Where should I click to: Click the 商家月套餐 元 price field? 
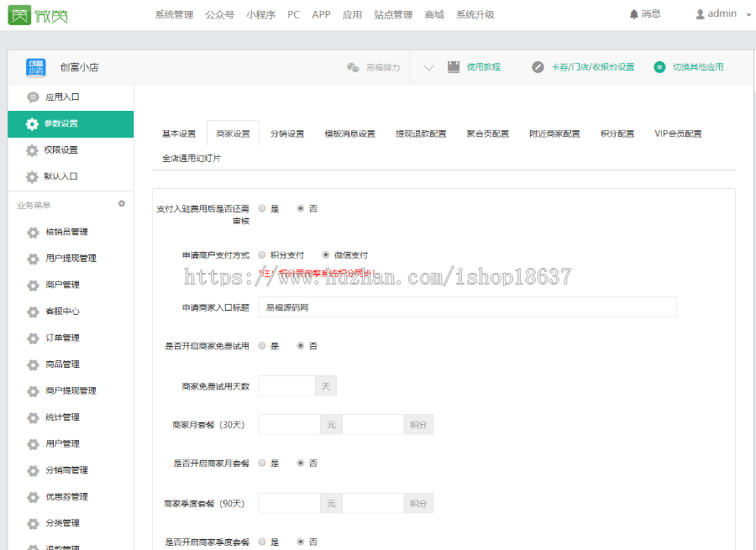pyautogui.click(x=289, y=425)
